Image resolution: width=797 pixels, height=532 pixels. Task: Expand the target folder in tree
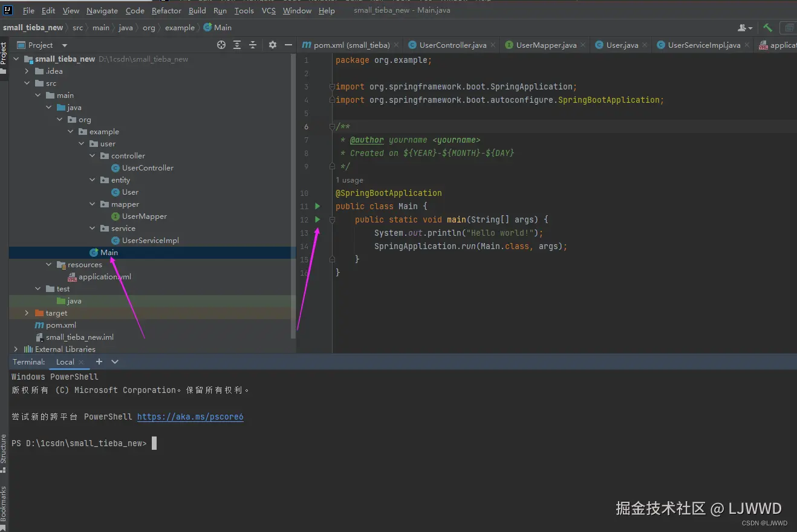pos(27,313)
